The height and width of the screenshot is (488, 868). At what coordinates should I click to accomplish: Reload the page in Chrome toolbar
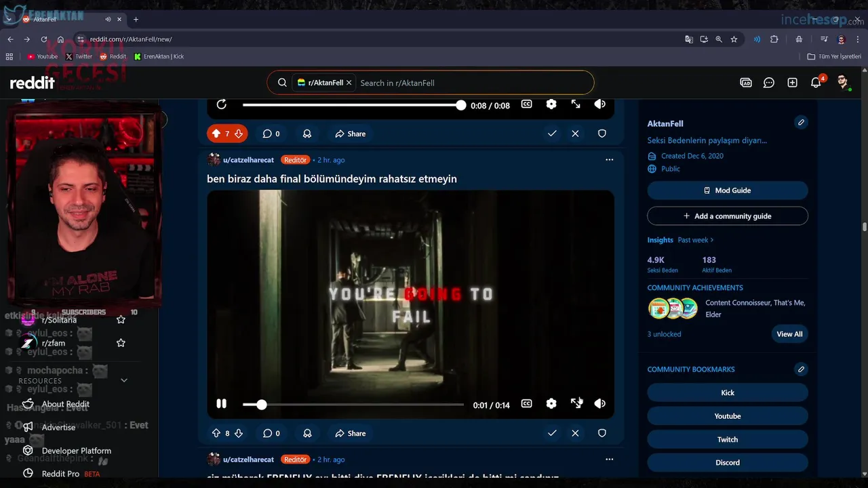pos(44,39)
